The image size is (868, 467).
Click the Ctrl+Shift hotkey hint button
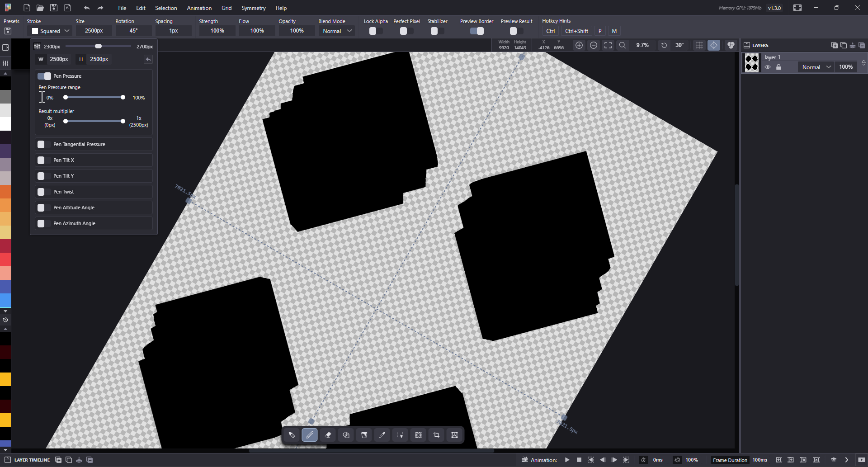click(576, 31)
